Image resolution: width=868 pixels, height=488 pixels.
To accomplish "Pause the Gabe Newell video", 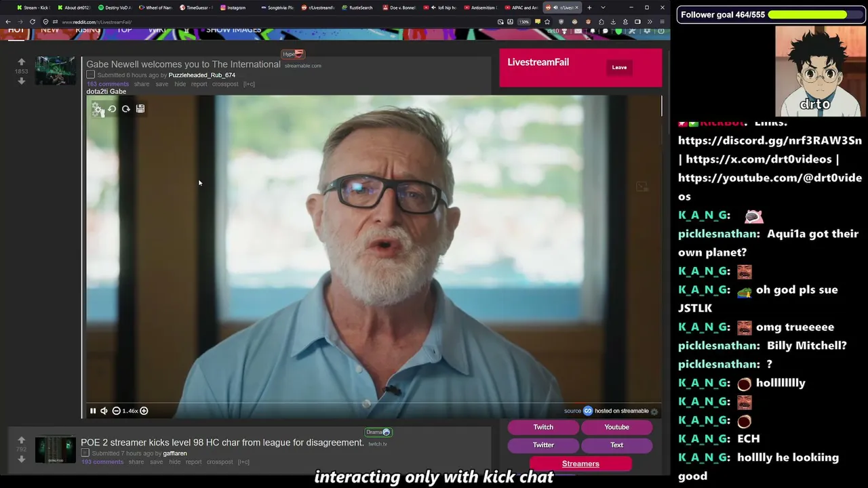I will (93, 411).
